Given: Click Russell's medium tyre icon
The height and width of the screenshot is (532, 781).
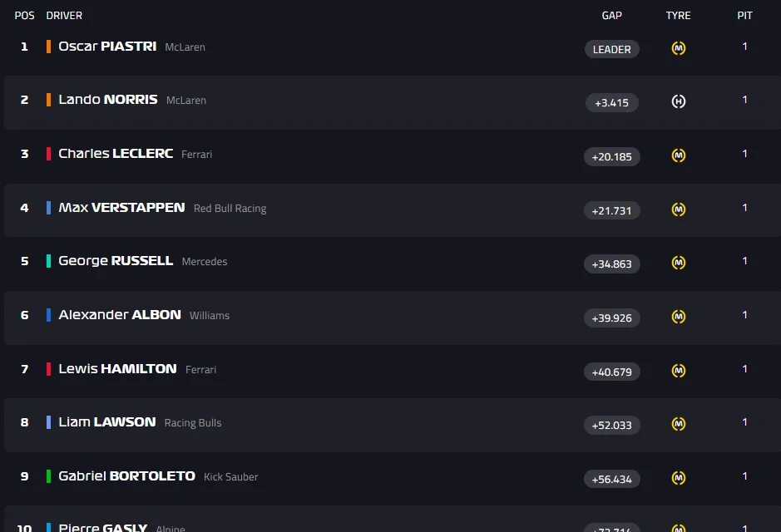Looking at the screenshot, I should (679, 263).
